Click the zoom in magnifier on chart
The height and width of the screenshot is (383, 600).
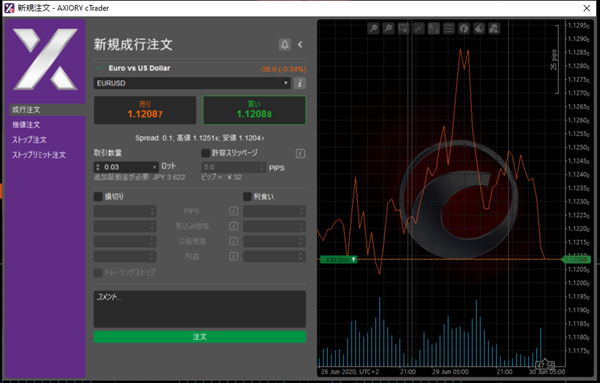click(x=373, y=28)
